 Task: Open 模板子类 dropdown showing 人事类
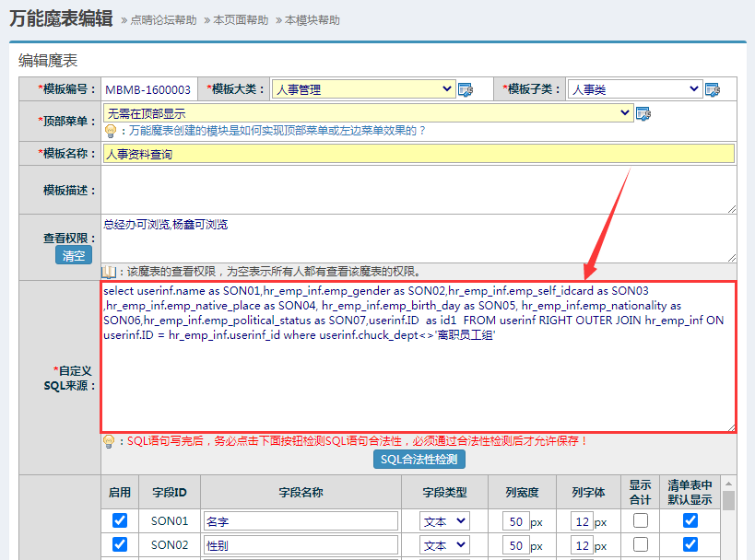(x=634, y=89)
